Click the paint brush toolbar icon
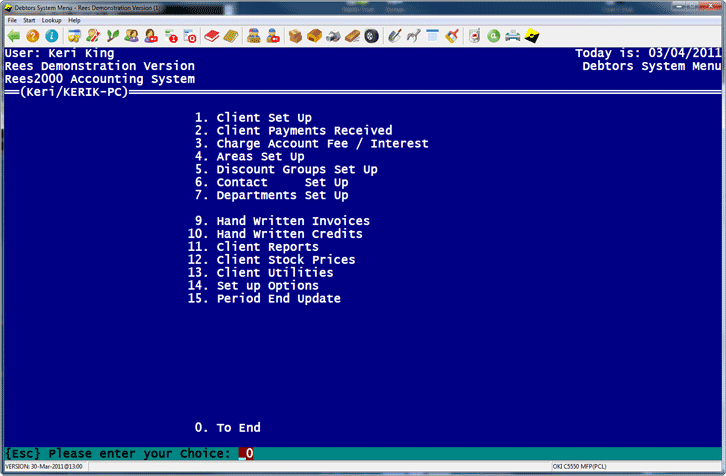 click(452, 36)
